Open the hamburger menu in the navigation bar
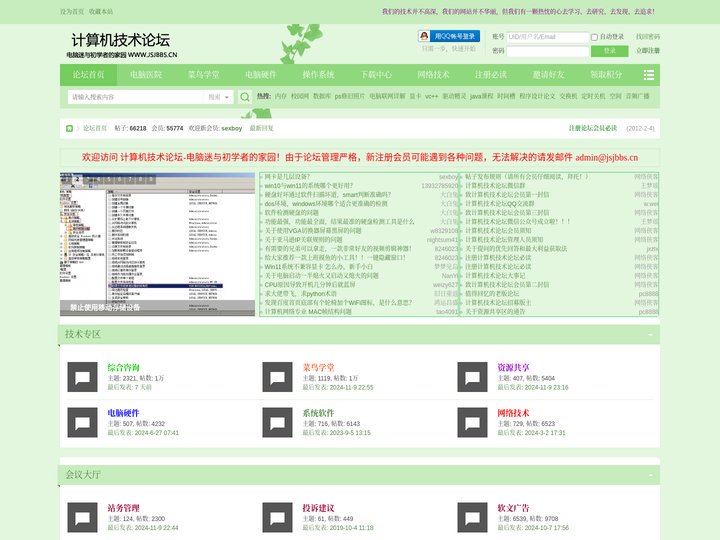 click(x=648, y=75)
